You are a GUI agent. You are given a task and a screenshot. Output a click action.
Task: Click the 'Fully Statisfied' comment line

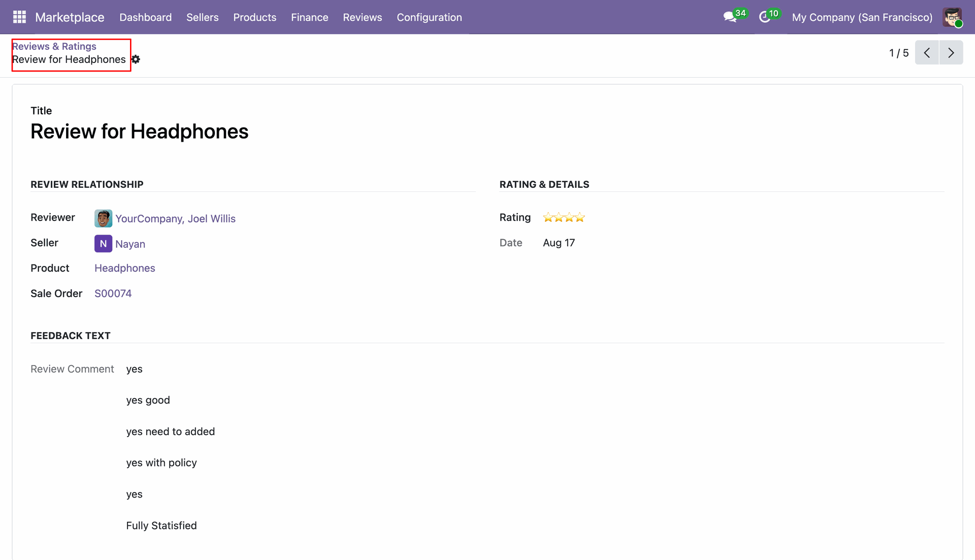pyautogui.click(x=161, y=525)
